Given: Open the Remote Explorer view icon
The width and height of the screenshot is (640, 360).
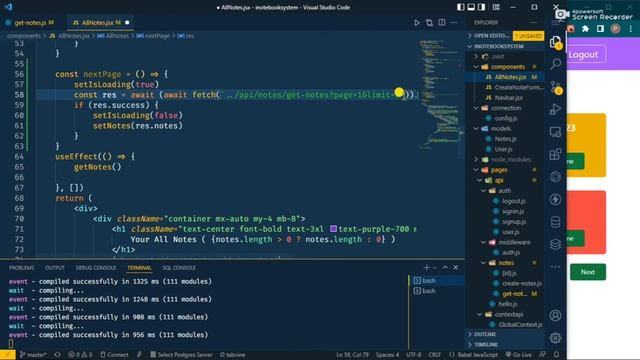Looking at the screenshot, I should coord(556,132).
